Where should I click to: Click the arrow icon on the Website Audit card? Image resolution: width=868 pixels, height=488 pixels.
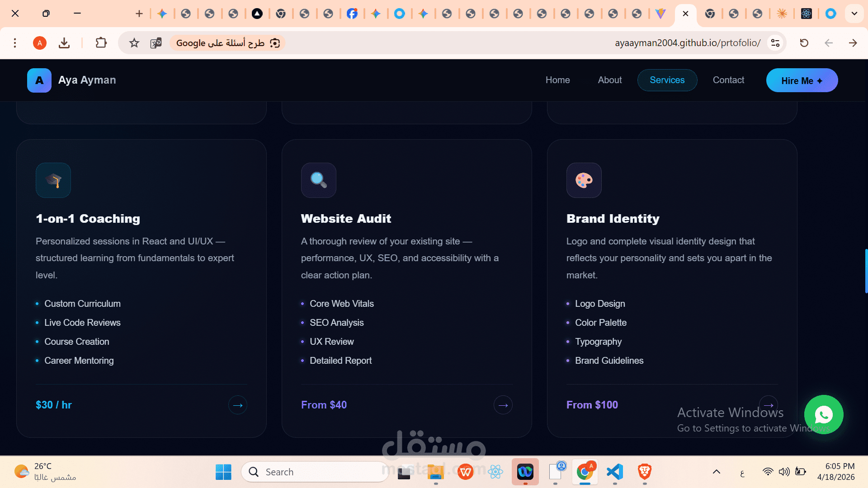503,405
